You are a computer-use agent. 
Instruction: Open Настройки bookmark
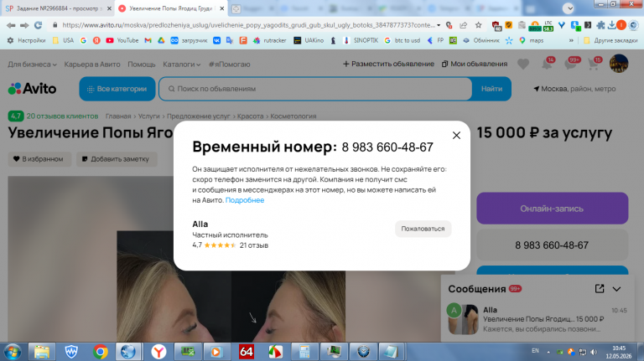pyautogui.click(x=26, y=40)
